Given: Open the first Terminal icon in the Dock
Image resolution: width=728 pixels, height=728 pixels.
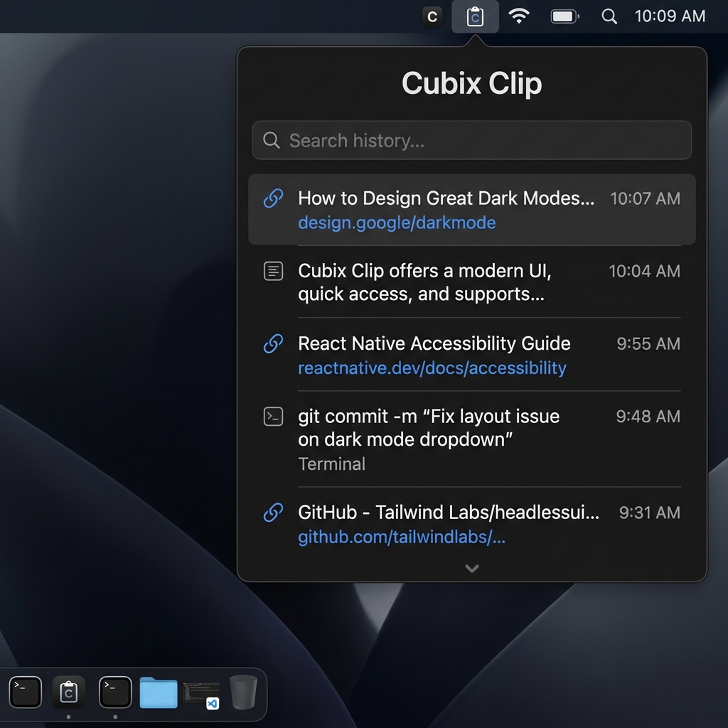Looking at the screenshot, I should [x=26, y=692].
